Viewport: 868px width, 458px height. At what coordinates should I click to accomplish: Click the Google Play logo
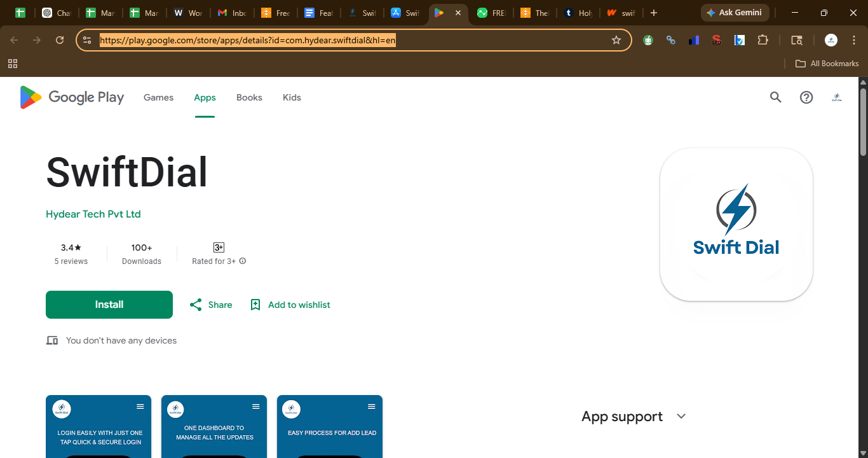tap(72, 97)
